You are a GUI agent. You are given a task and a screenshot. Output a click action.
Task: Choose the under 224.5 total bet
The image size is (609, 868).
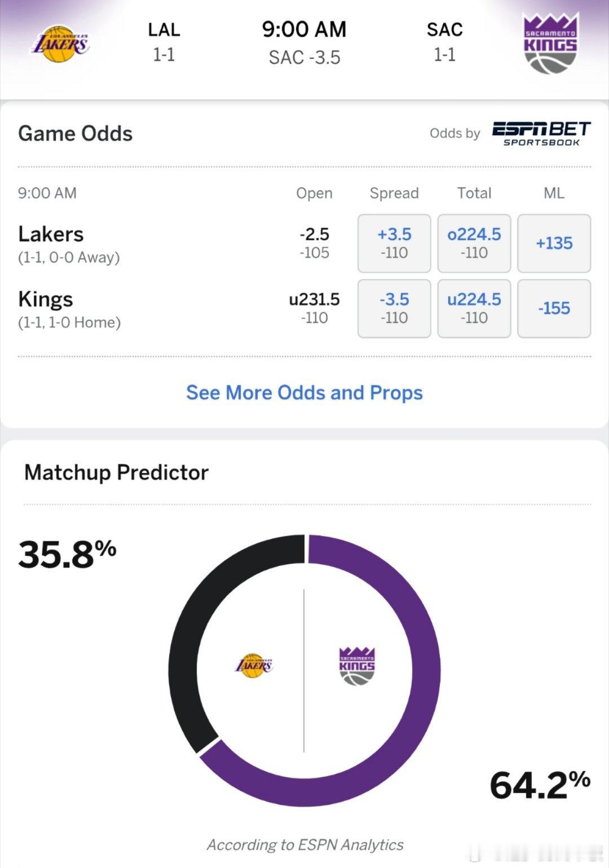pos(474,308)
